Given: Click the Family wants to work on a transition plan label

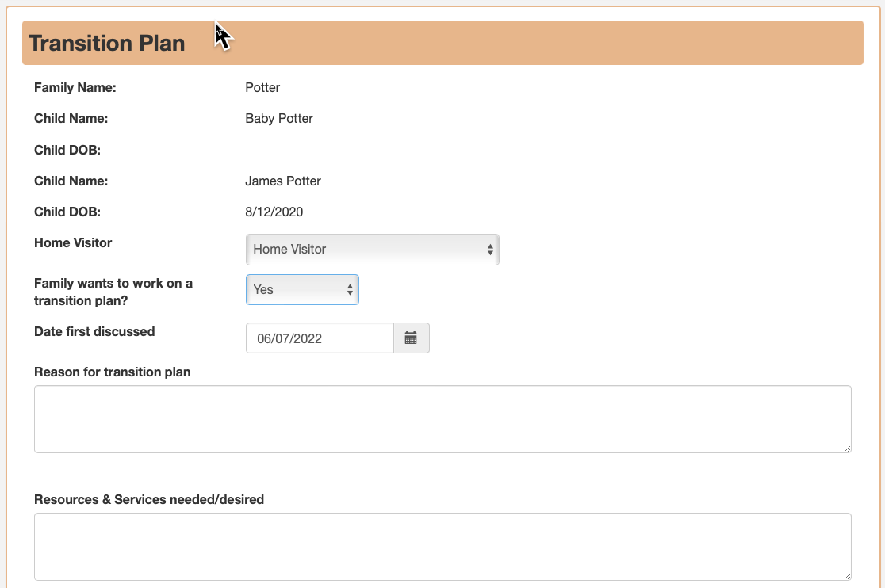Looking at the screenshot, I should (x=113, y=292).
